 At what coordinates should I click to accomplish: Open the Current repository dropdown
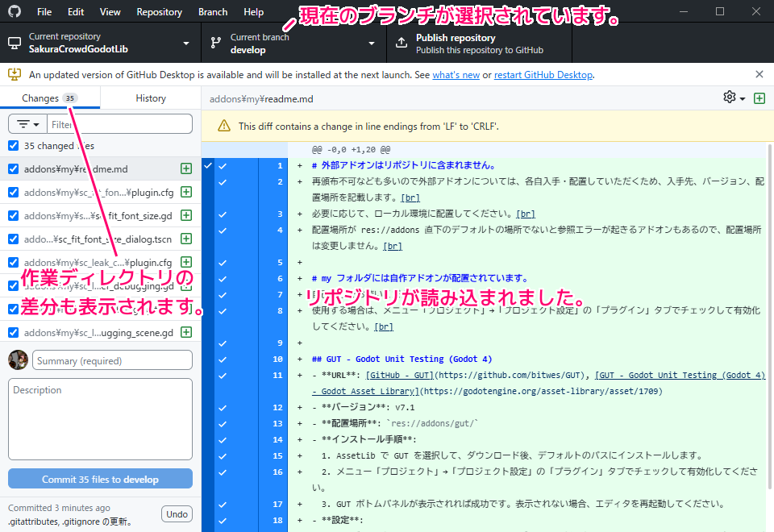[98, 44]
